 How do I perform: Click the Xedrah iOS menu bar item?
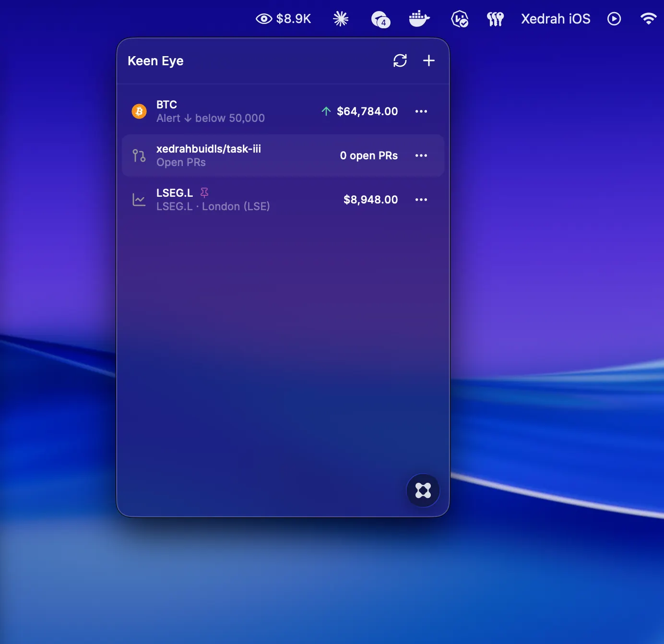pos(556,19)
